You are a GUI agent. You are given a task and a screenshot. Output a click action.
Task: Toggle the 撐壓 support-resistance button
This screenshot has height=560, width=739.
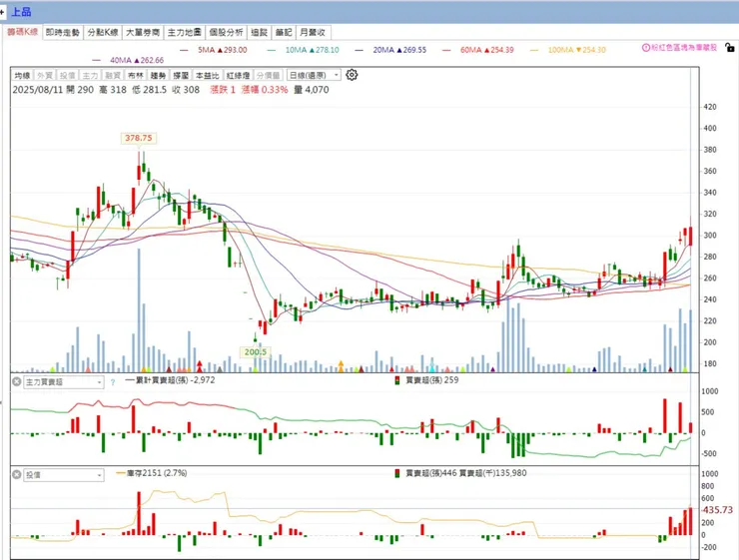pyautogui.click(x=181, y=75)
